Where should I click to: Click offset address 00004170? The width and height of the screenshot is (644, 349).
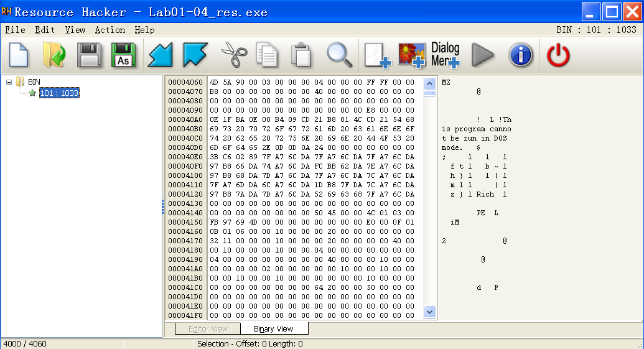pos(185,241)
